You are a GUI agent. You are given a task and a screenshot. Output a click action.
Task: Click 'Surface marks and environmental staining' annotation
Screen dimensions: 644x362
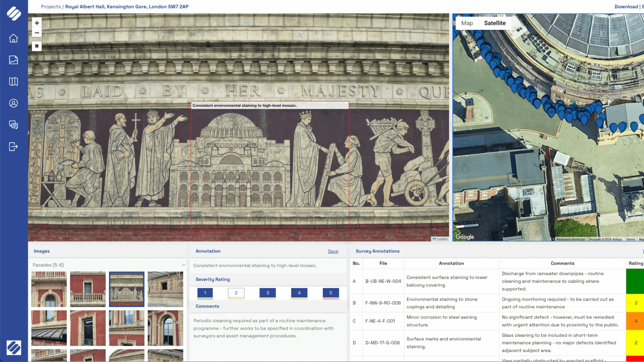pos(444,343)
